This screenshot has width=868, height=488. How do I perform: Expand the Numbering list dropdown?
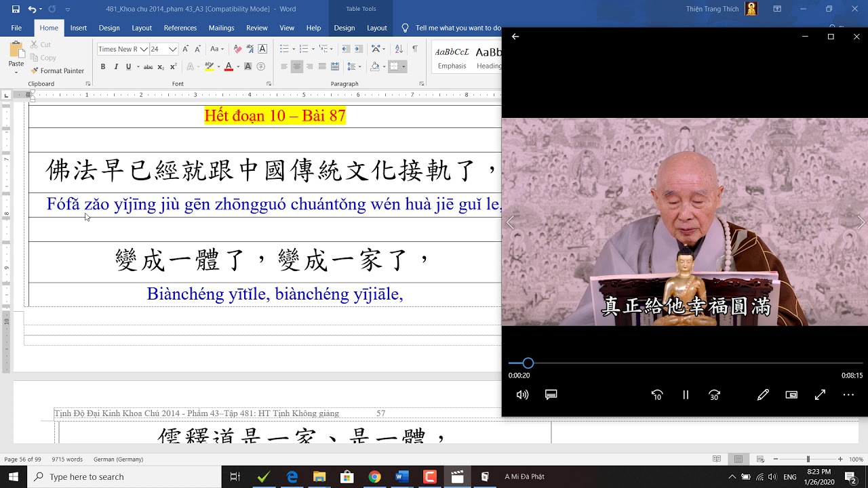click(313, 49)
